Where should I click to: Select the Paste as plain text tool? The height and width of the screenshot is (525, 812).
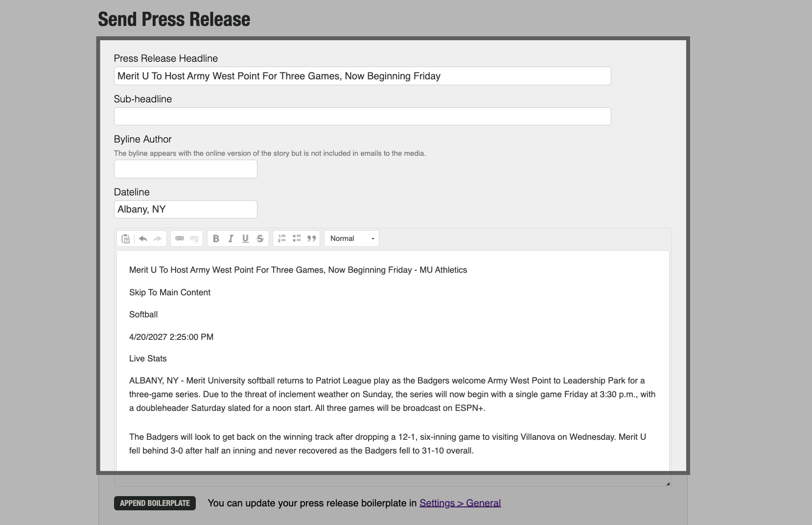[x=126, y=239]
